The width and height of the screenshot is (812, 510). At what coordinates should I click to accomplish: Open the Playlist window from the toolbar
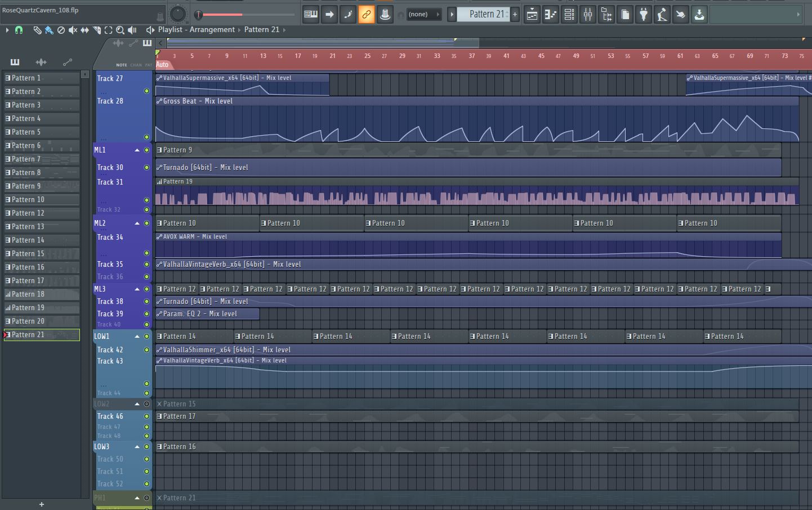coord(532,15)
